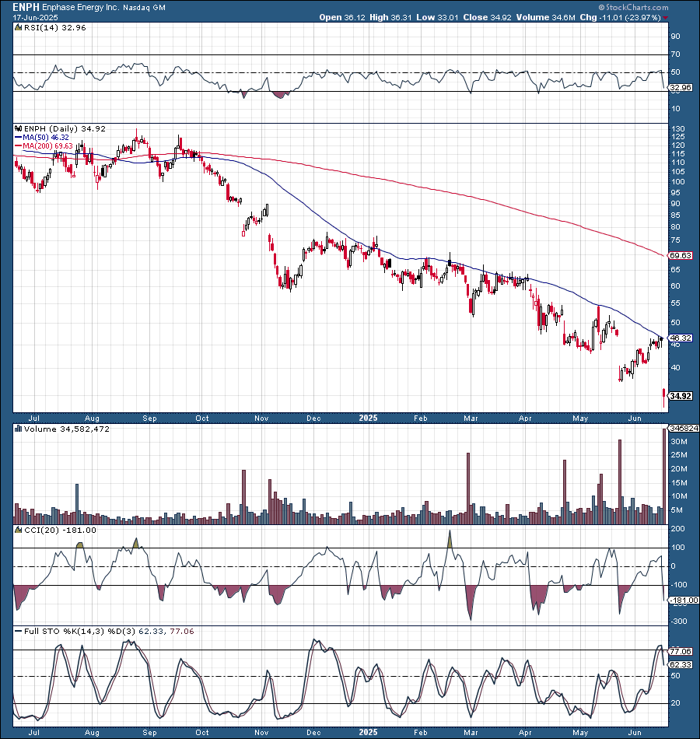Select the 2025 label on the date axis
The image size is (700, 739).
point(367,418)
